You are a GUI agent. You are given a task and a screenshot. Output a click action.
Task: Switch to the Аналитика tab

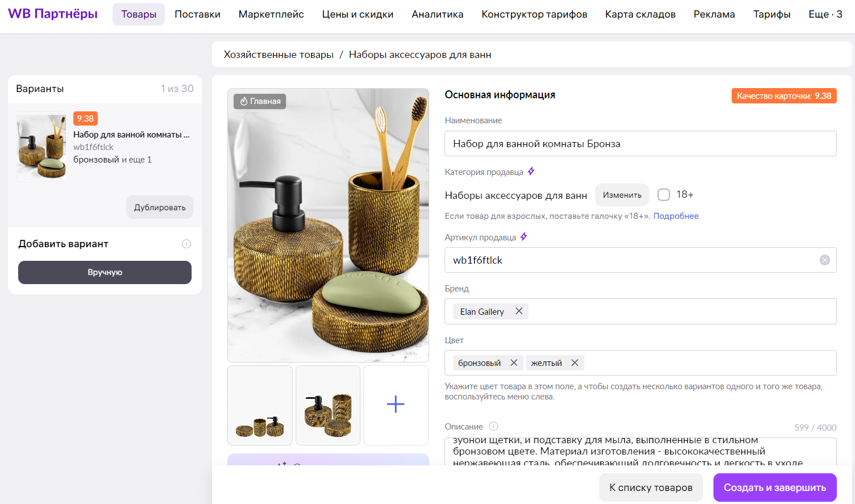point(437,14)
